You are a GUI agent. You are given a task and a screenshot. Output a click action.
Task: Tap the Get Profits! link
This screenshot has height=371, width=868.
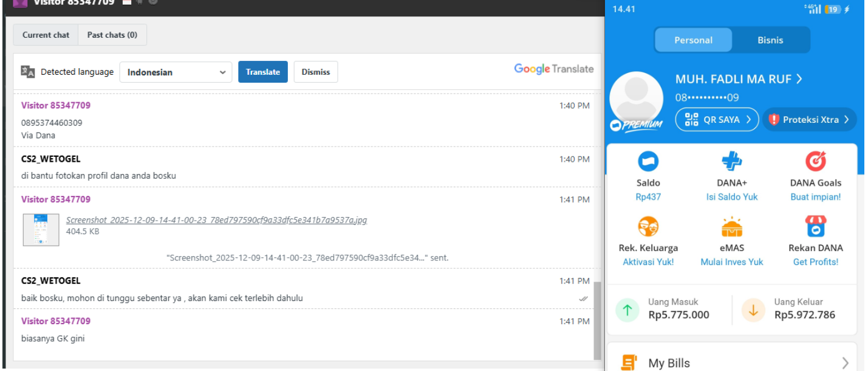(x=816, y=262)
